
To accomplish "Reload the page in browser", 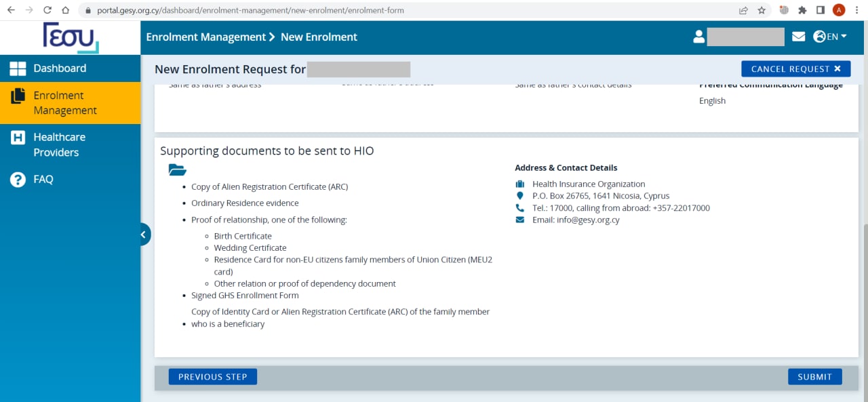I will (47, 10).
